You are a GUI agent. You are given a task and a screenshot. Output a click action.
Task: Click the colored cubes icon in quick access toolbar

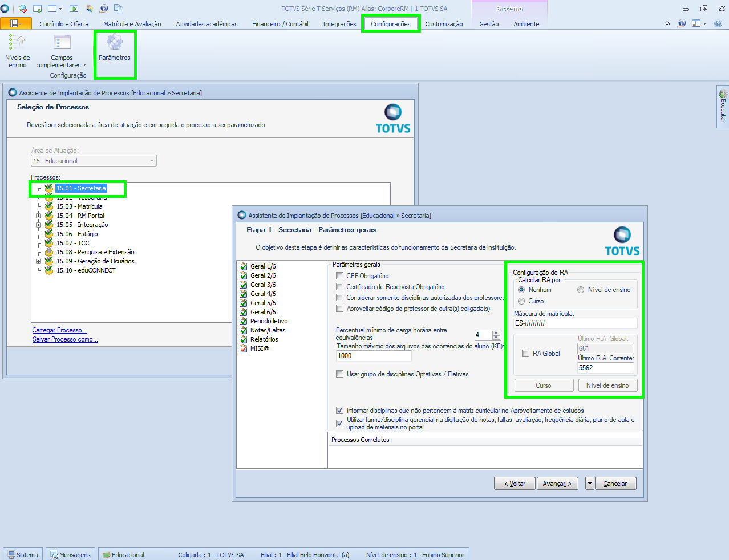point(23,9)
